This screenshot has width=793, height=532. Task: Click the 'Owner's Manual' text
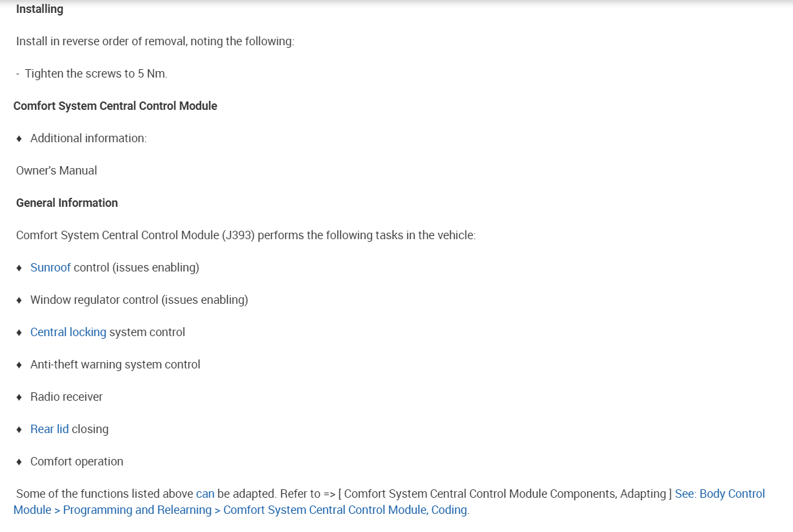(x=56, y=171)
